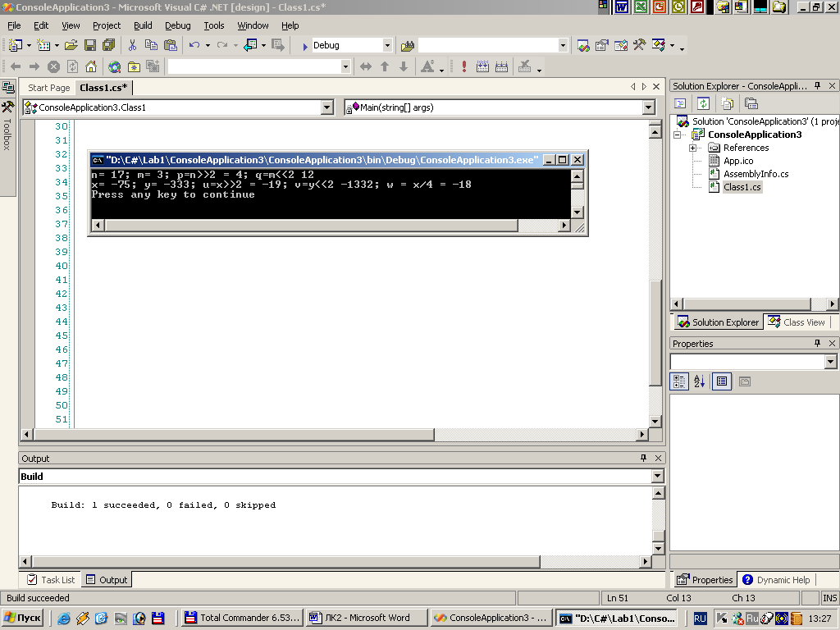Click the Server Explorer sidebar icon

7,87
